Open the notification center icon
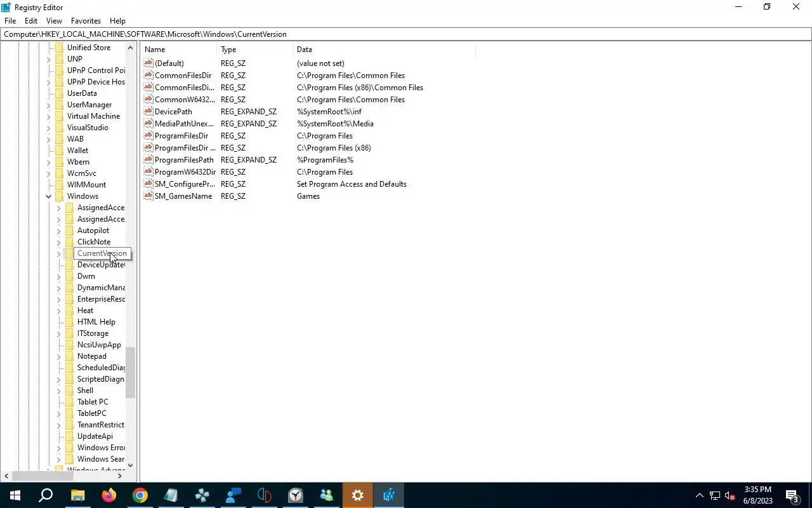 (x=792, y=495)
